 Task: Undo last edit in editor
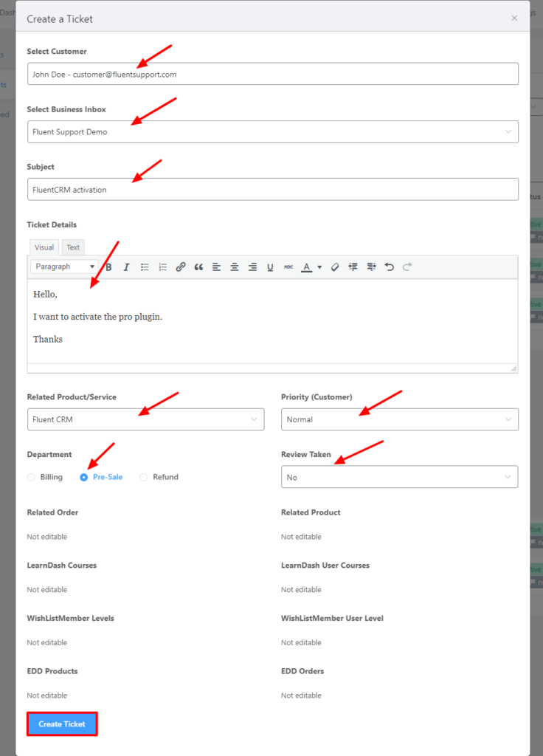390,267
